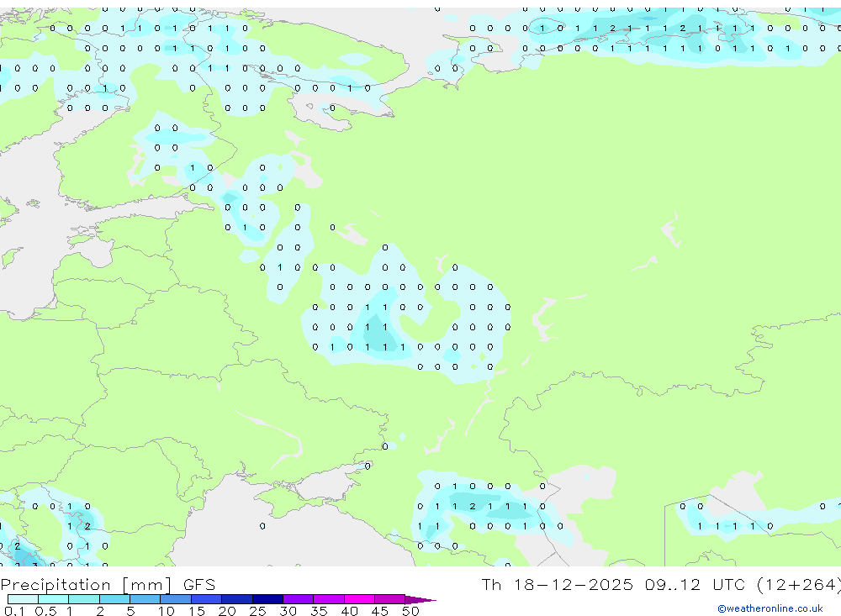
Task: Choose the violet 30–35 mm legend swatch
Action: pyautogui.click(x=299, y=599)
